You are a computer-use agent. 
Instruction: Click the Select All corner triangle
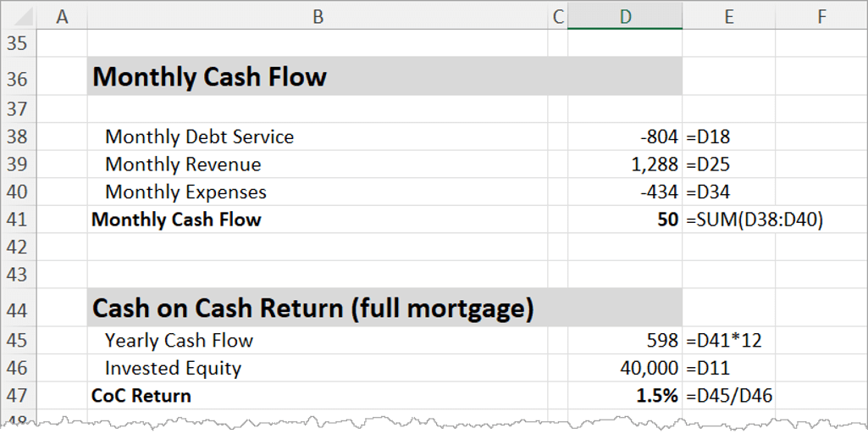(x=18, y=15)
